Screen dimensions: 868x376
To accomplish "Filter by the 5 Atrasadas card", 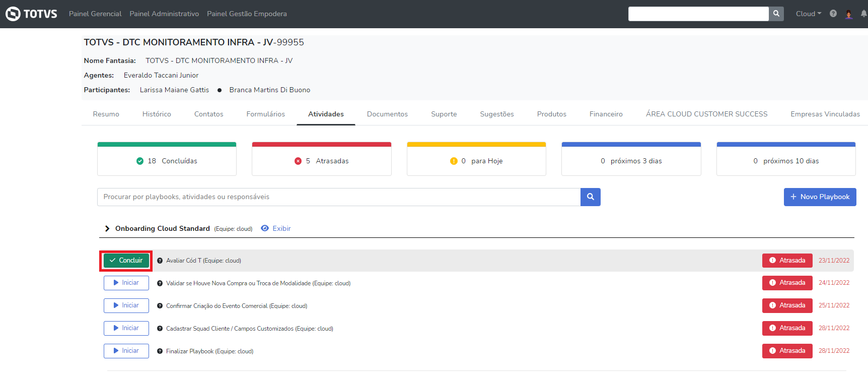I will [x=322, y=159].
